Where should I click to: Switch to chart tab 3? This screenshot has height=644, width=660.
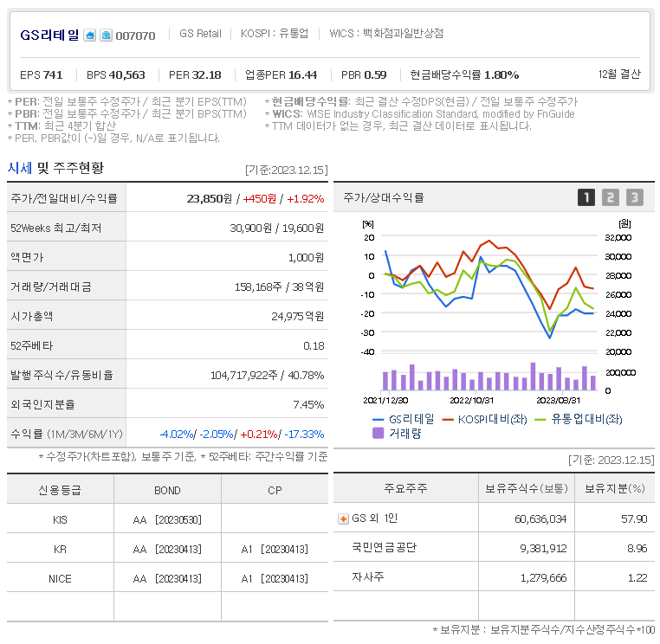(x=635, y=197)
